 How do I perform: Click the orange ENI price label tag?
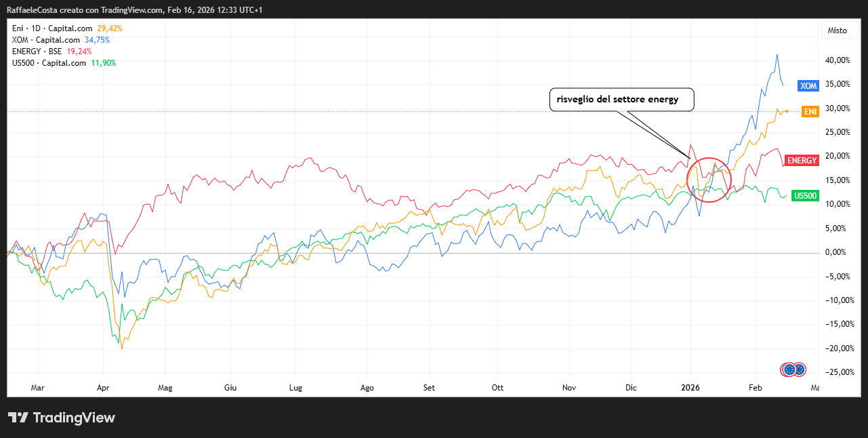tap(809, 111)
